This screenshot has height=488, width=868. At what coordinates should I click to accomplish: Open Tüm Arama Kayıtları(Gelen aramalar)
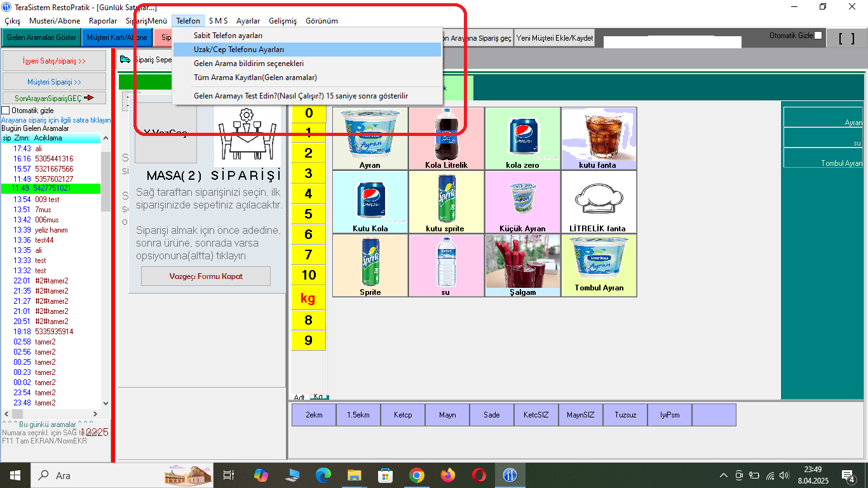tap(307, 78)
